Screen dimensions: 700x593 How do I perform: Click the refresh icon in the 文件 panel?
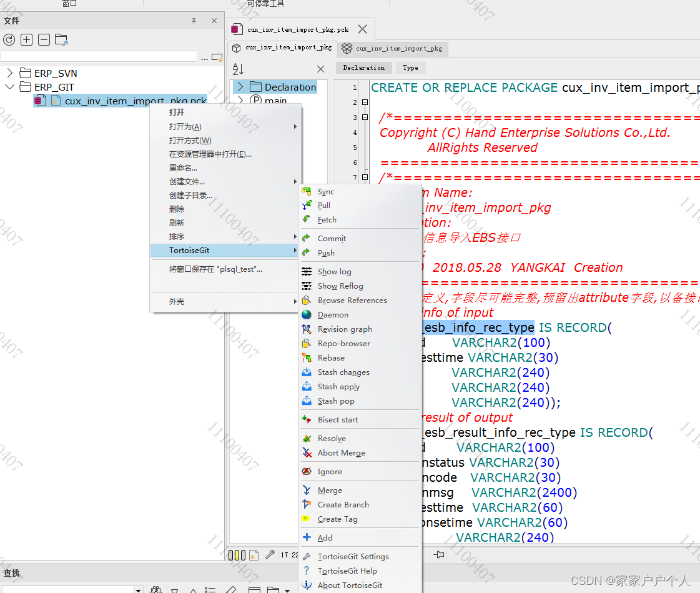(x=9, y=39)
